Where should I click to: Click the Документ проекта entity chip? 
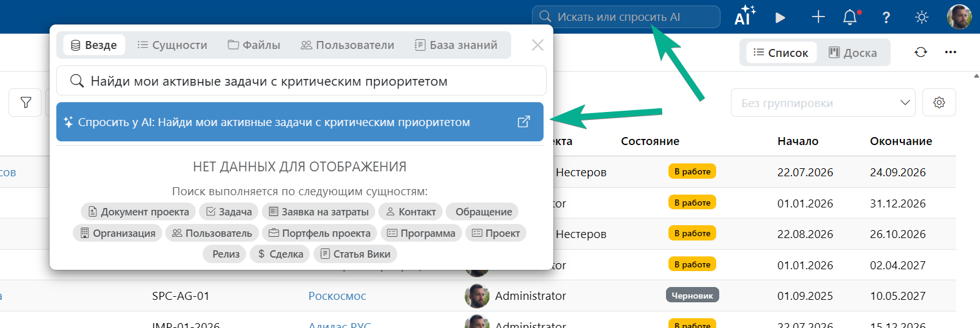(138, 212)
